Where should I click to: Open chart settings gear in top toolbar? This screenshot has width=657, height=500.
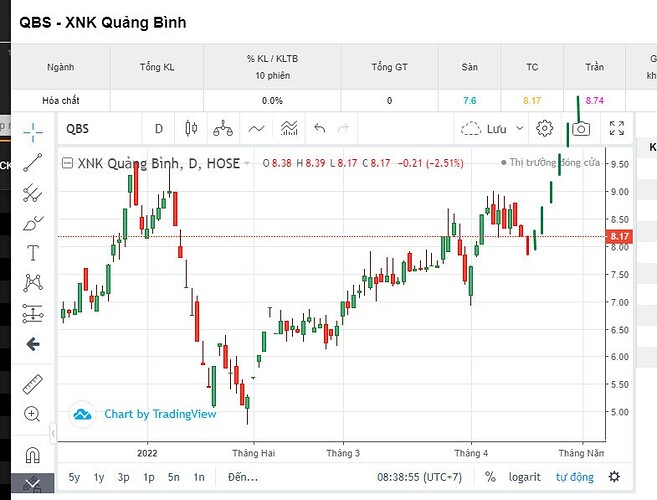(544, 129)
